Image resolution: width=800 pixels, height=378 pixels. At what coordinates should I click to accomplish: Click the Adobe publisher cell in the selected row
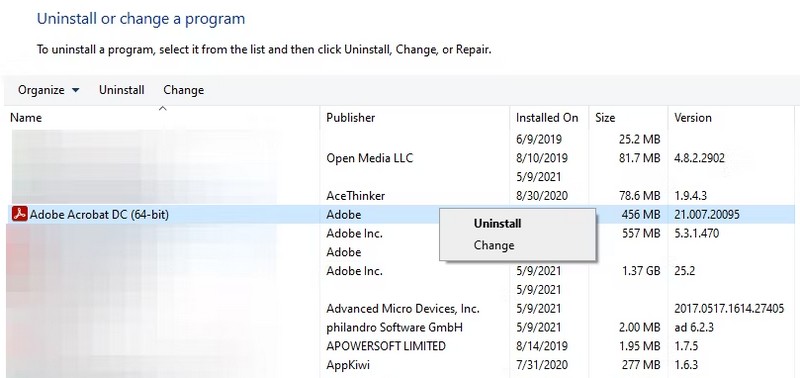[343, 215]
